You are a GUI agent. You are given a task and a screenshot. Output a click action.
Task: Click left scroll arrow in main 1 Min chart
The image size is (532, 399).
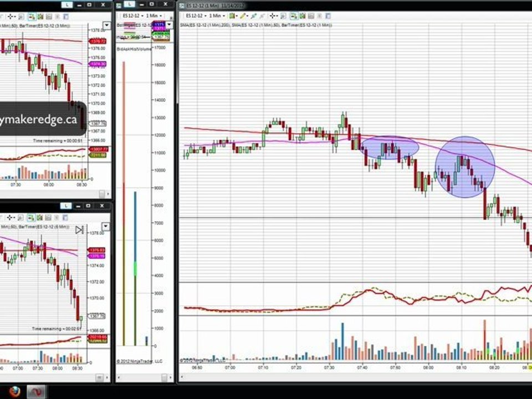(182, 377)
